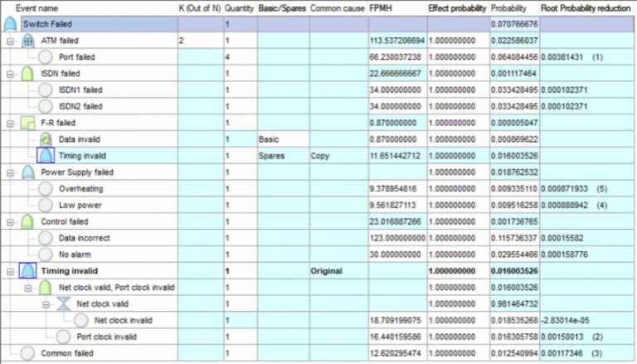Click the FPMH cell of Data incorrect
This screenshot has height=364, width=637.
click(x=397, y=238)
